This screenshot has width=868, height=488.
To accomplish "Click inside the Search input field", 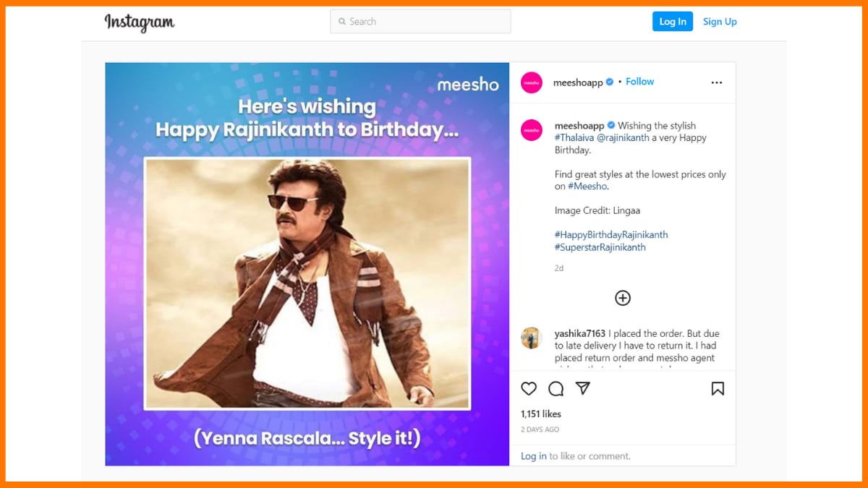I will pyautogui.click(x=420, y=22).
